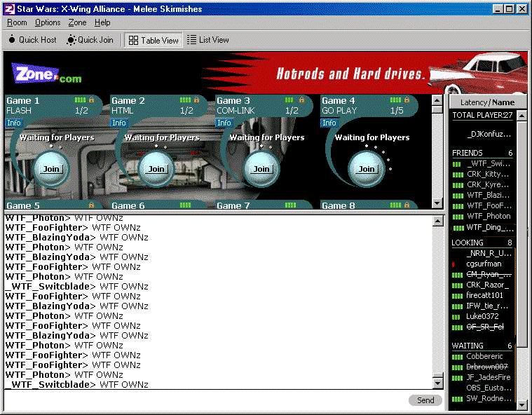Open the Help menu
The height and width of the screenshot is (415, 532).
pyautogui.click(x=102, y=23)
